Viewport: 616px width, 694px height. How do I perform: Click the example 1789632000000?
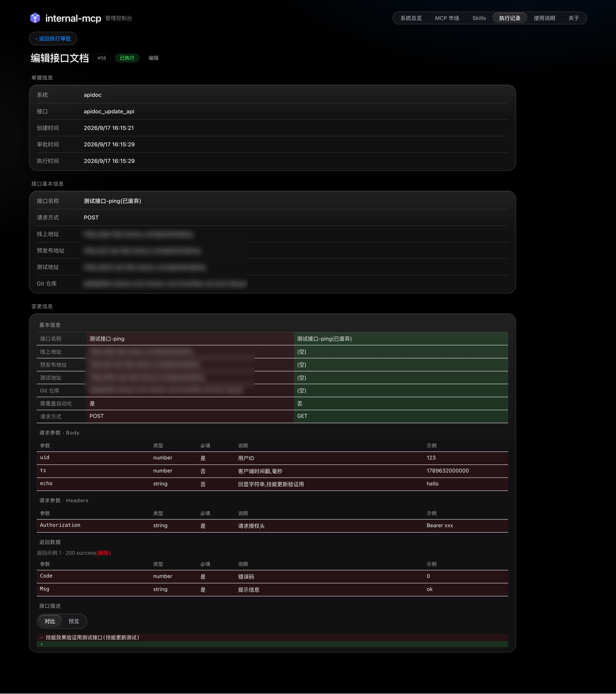448,471
